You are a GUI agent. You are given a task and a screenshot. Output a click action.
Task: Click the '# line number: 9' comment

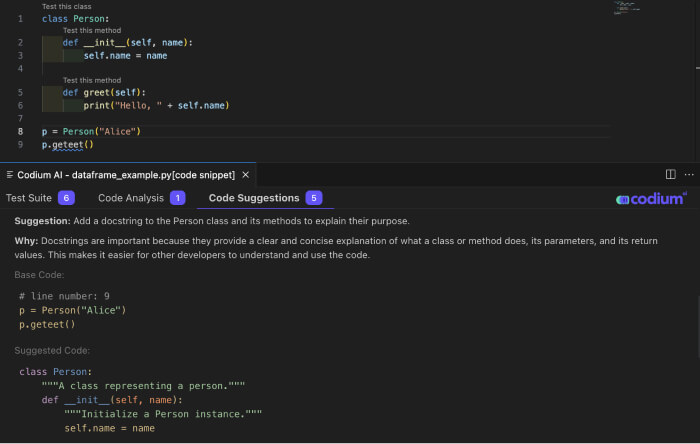(x=64, y=296)
